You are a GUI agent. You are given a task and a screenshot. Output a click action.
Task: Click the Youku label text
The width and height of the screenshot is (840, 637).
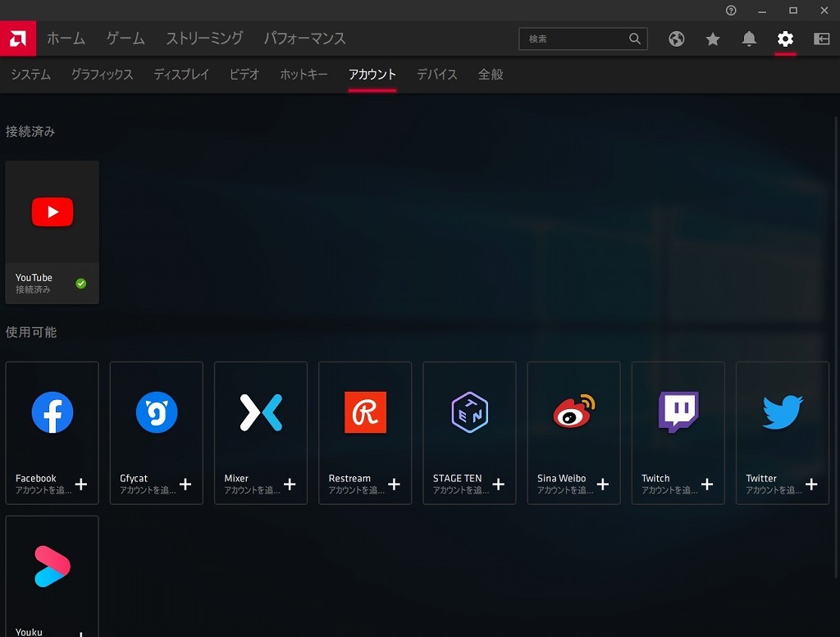(x=29, y=632)
